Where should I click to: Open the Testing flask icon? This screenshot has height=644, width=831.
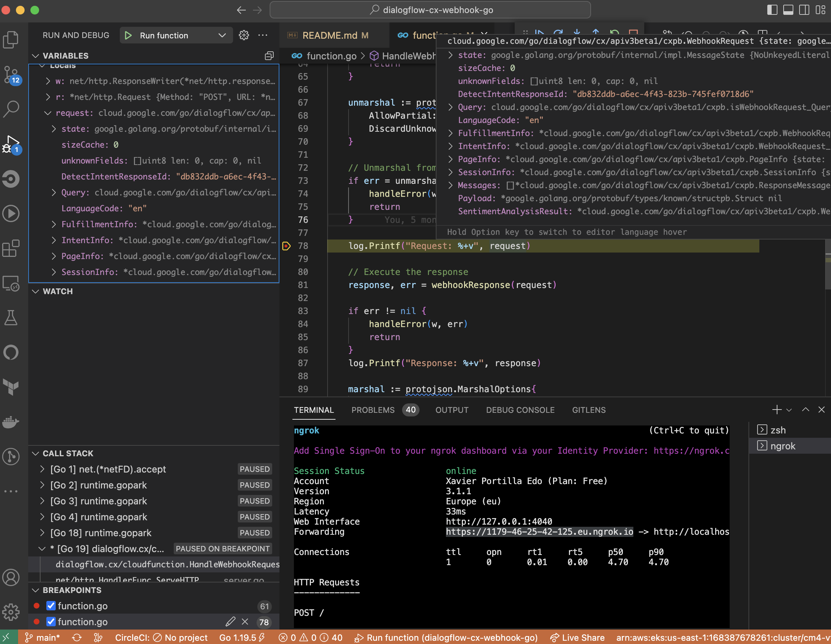[10, 318]
